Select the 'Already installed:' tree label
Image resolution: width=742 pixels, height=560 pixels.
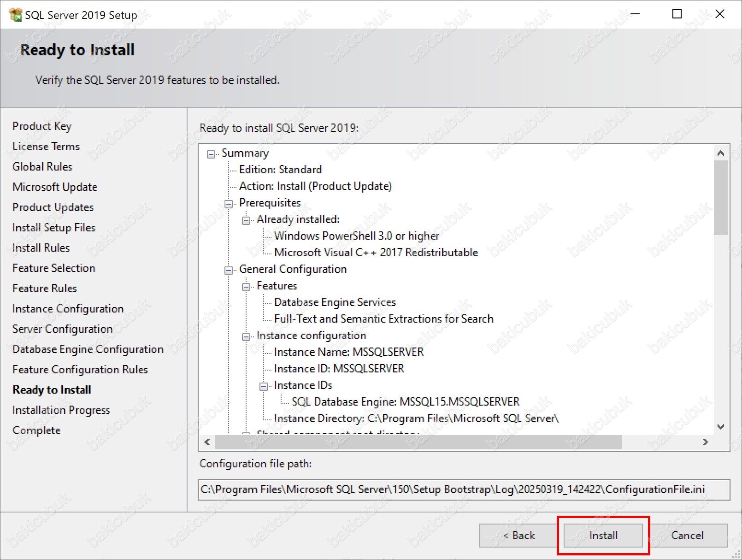(298, 219)
